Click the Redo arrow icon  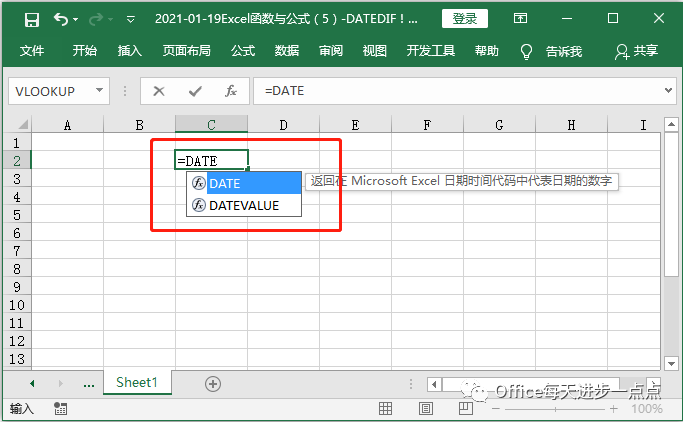point(96,19)
